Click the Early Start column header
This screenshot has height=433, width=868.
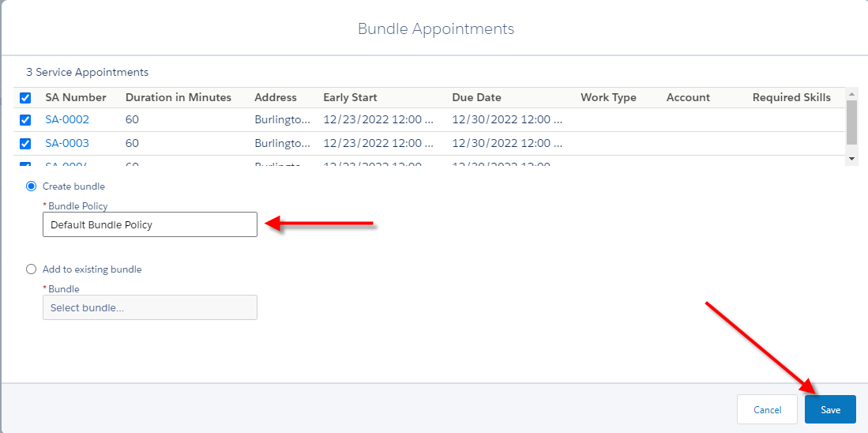coord(350,98)
